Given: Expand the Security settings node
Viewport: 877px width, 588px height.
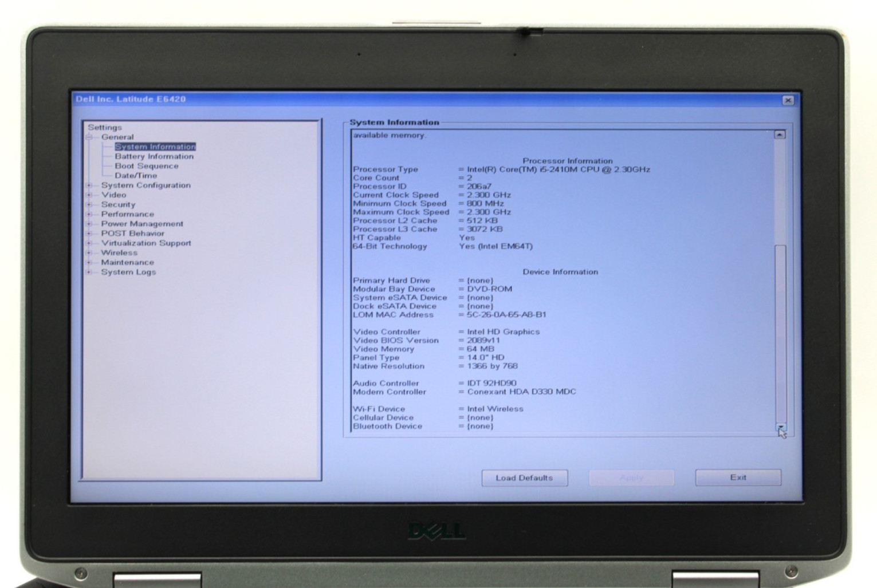Looking at the screenshot, I should click(x=89, y=204).
